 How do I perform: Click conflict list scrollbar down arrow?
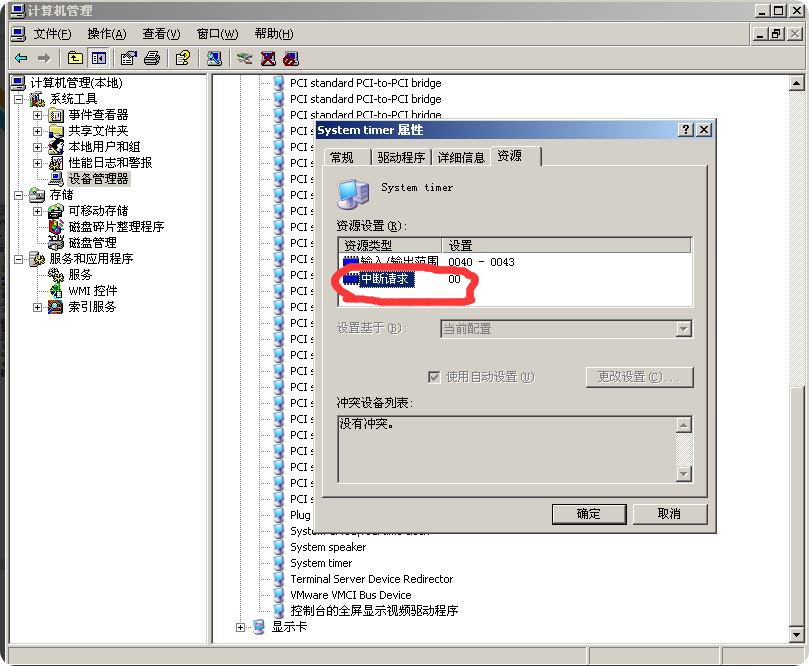point(684,474)
